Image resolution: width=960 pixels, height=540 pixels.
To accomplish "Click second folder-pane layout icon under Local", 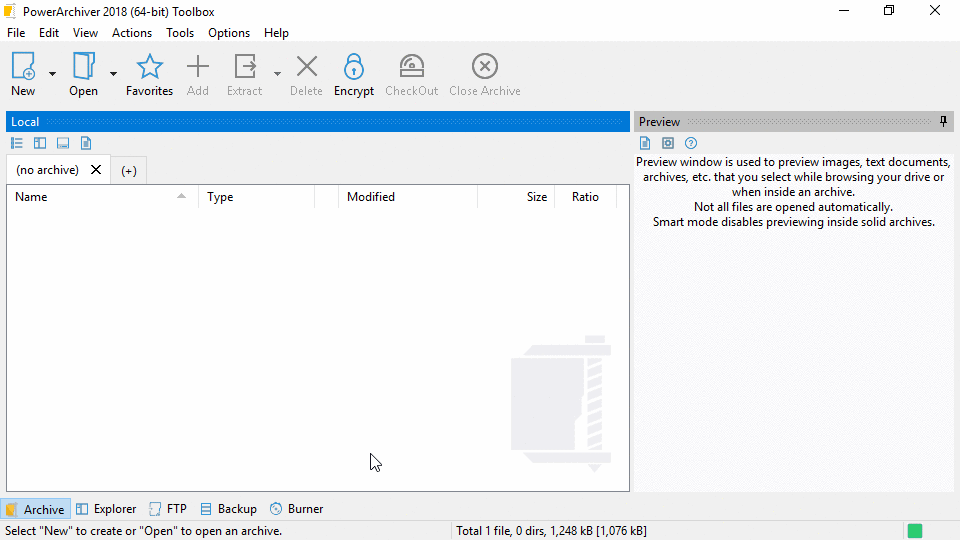I will [x=40, y=143].
